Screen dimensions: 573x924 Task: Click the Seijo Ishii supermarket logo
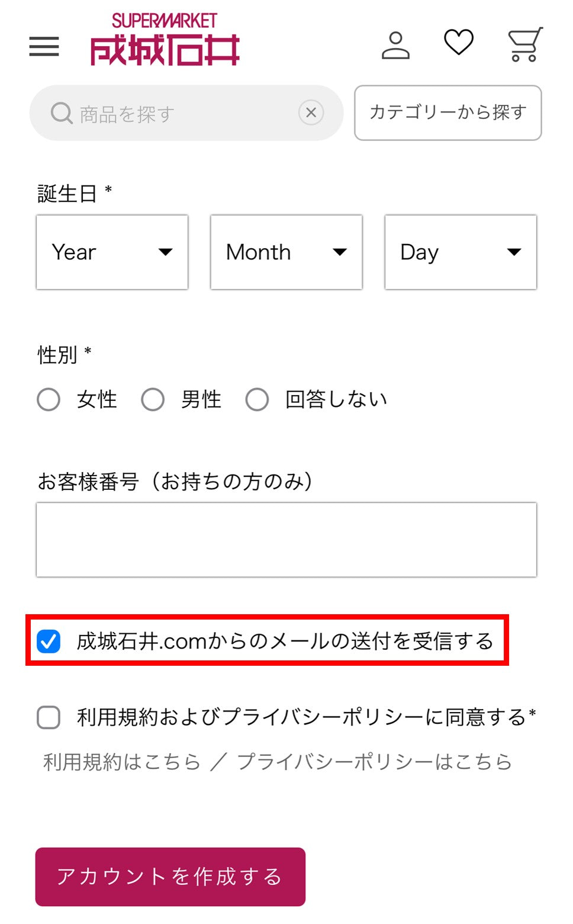pyautogui.click(x=165, y=40)
